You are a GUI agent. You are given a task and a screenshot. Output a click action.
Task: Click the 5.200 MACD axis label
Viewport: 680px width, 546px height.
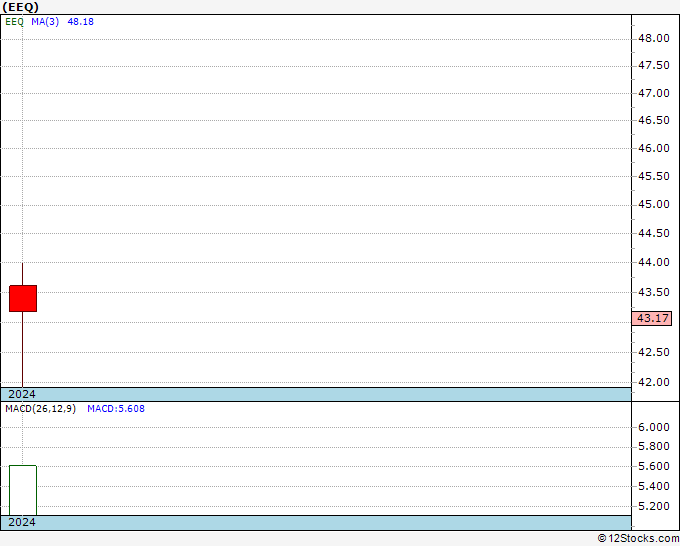(x=654, y=507)
